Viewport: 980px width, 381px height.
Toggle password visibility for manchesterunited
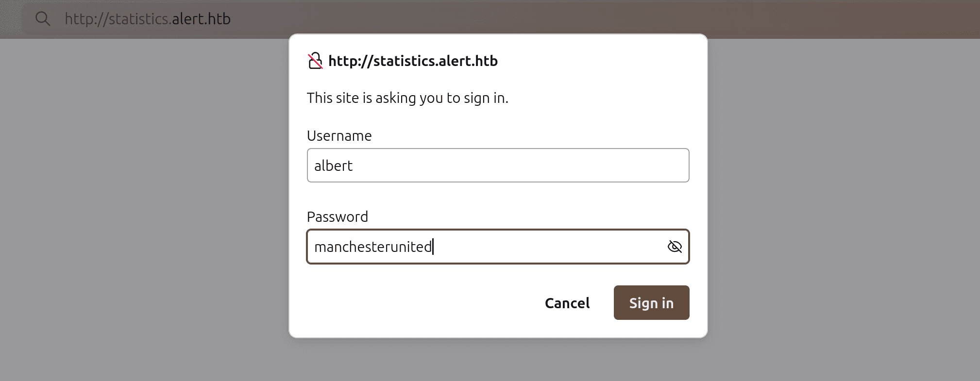[674, 247]
